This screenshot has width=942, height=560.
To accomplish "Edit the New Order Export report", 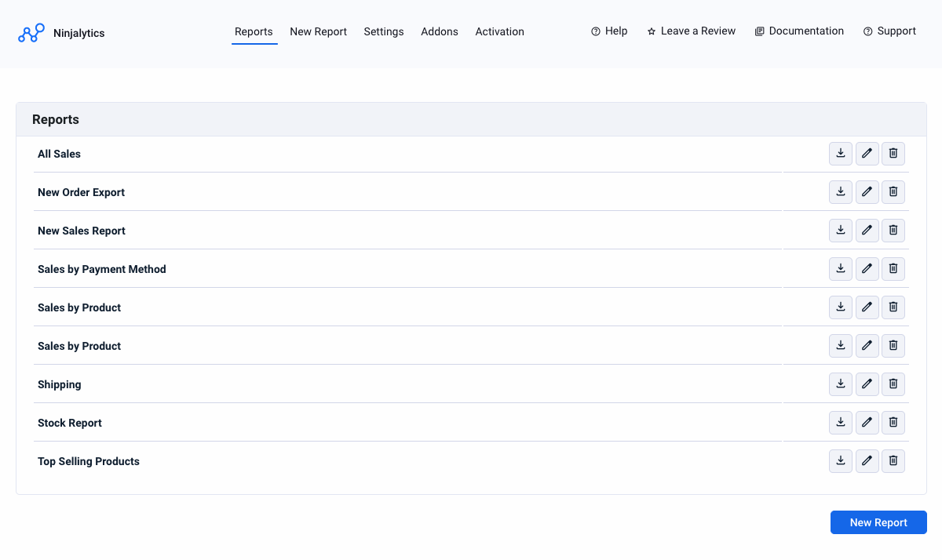I will click(x=867, y=191).
